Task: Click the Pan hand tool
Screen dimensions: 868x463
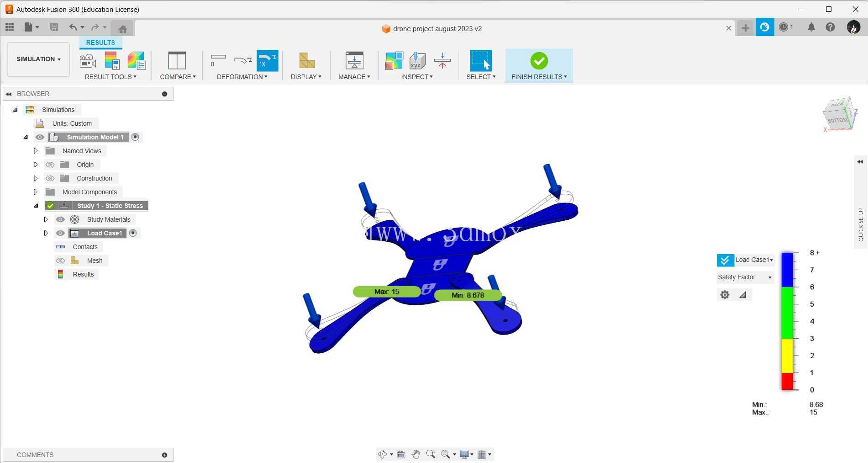Action: (x=416, y=454)
